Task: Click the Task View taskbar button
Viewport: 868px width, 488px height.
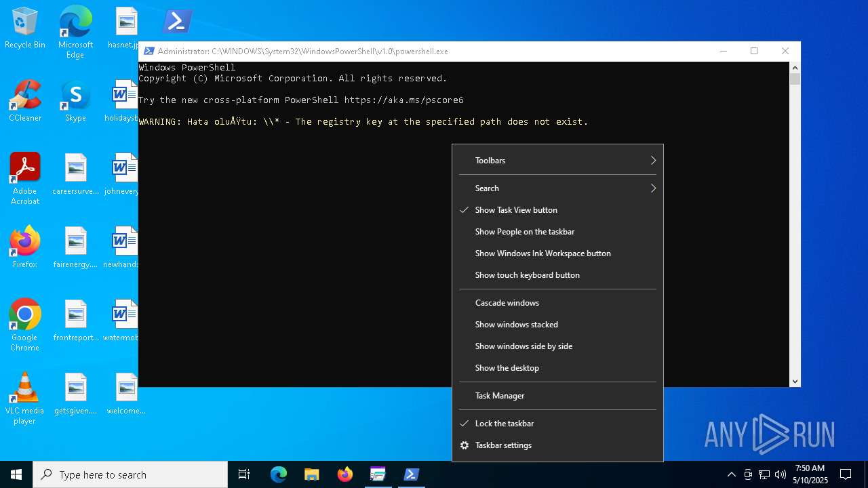Action: click(244, 474)
